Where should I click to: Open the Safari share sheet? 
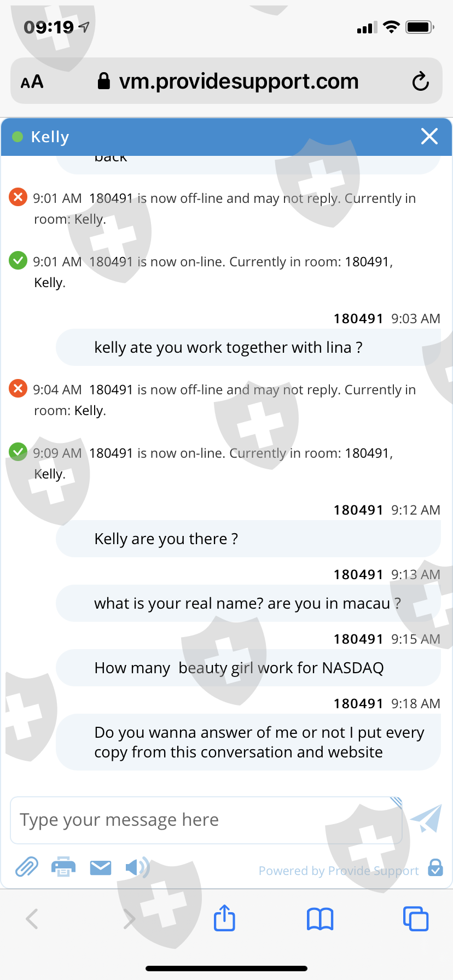click(224, 918)
